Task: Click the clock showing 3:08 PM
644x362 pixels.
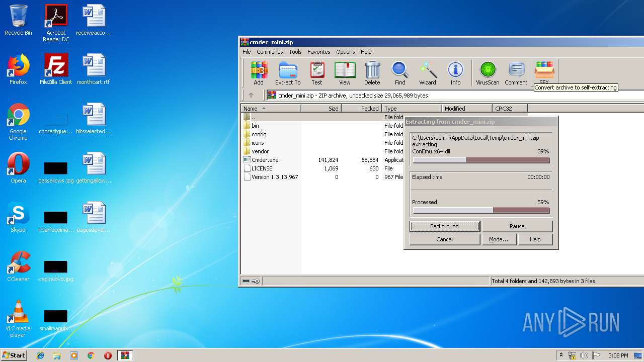Action: [618, 355]
